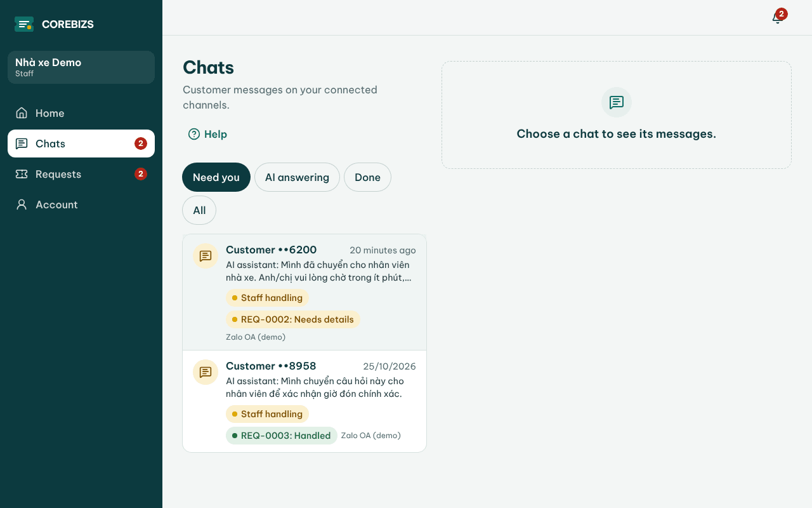
Task: Click the Home house icon in sidebar
Action: click(22, 113)
